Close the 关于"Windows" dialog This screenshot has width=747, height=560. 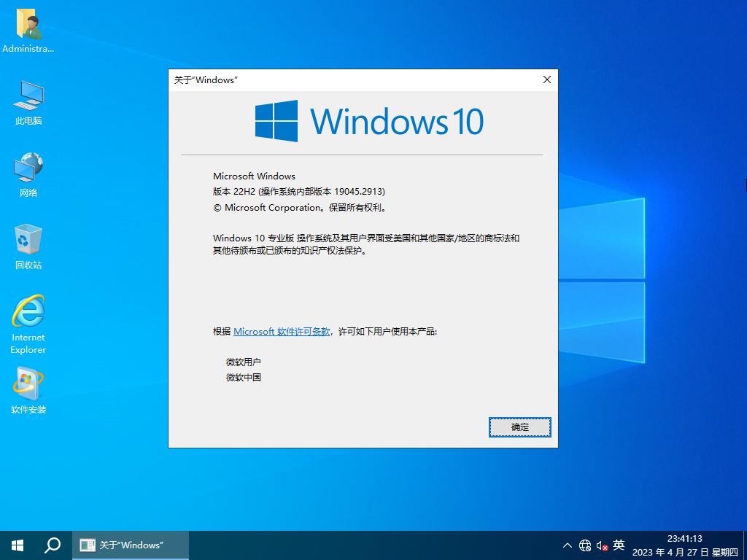click(547, 80)
